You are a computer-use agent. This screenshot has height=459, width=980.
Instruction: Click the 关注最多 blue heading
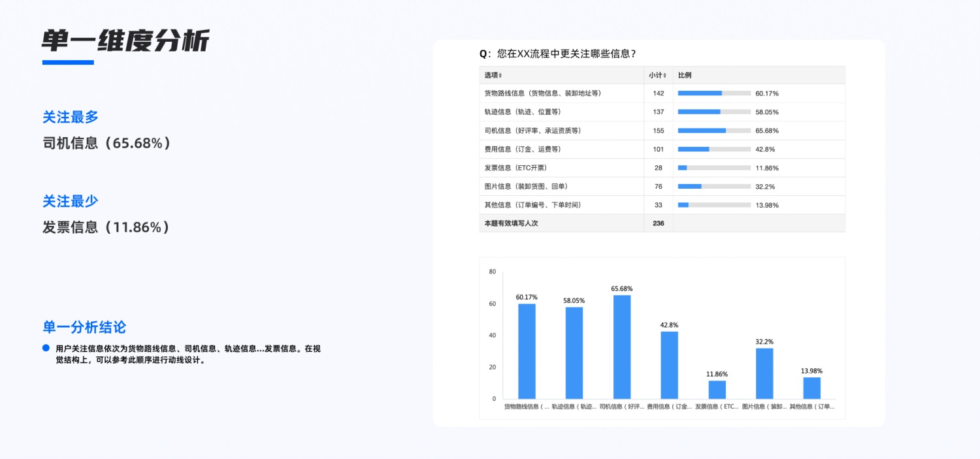pyautogui.click(x=70, y=117)
